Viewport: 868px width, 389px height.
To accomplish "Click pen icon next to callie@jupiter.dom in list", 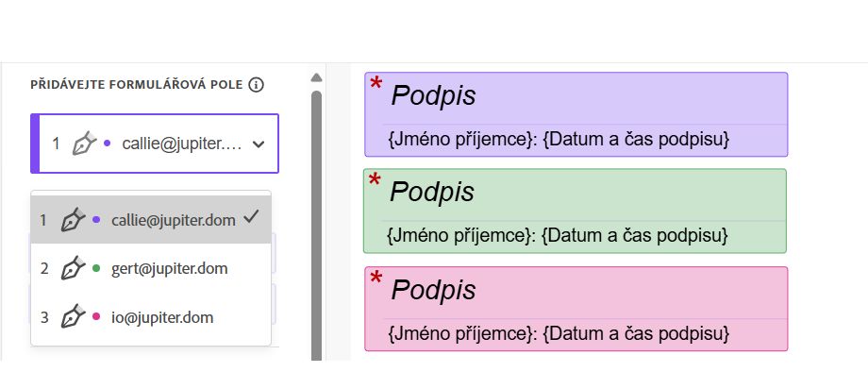I will click(x=73, y=220).
